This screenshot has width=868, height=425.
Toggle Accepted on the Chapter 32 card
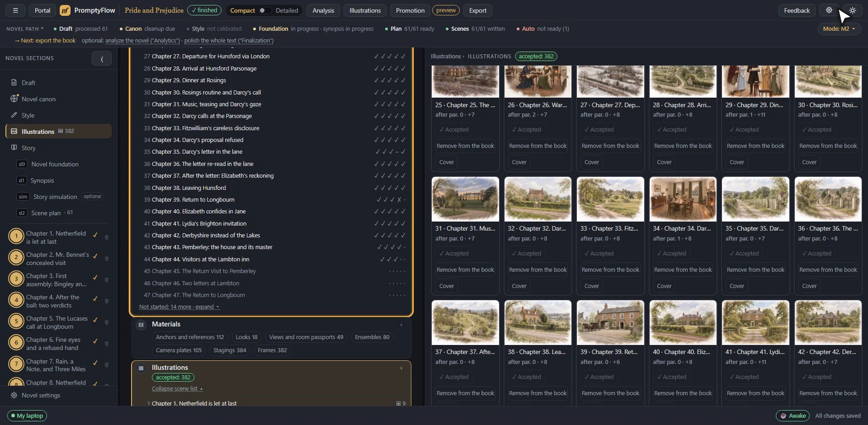pos(526,254)
